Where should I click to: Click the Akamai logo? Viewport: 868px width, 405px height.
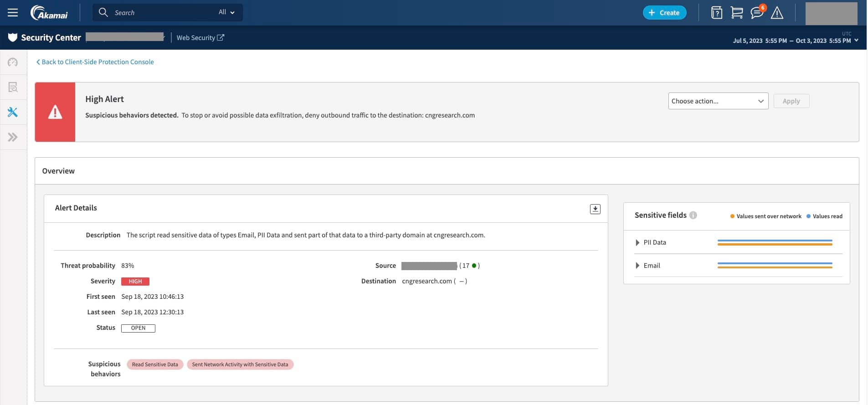click(49, 13)
